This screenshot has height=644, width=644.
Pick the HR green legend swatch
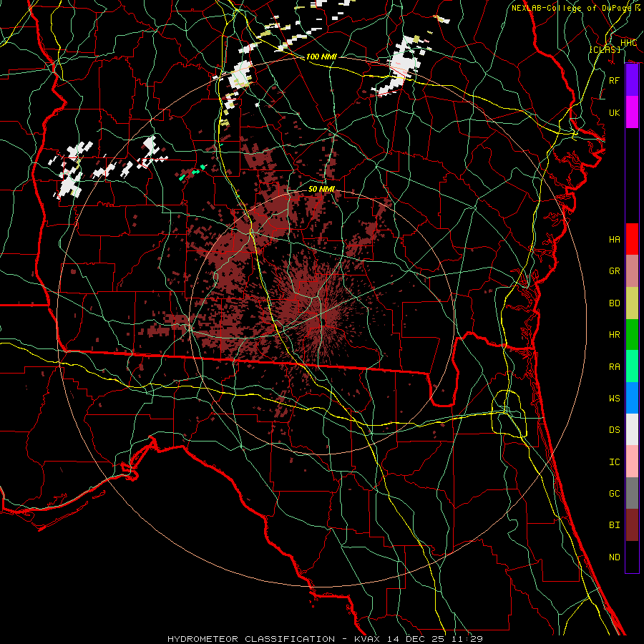pos(632,334)
